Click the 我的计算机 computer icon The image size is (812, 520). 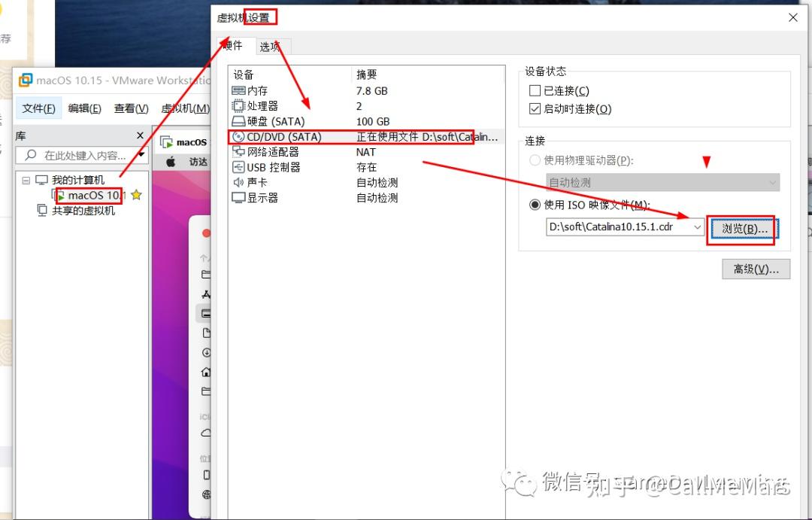(41, 180)
